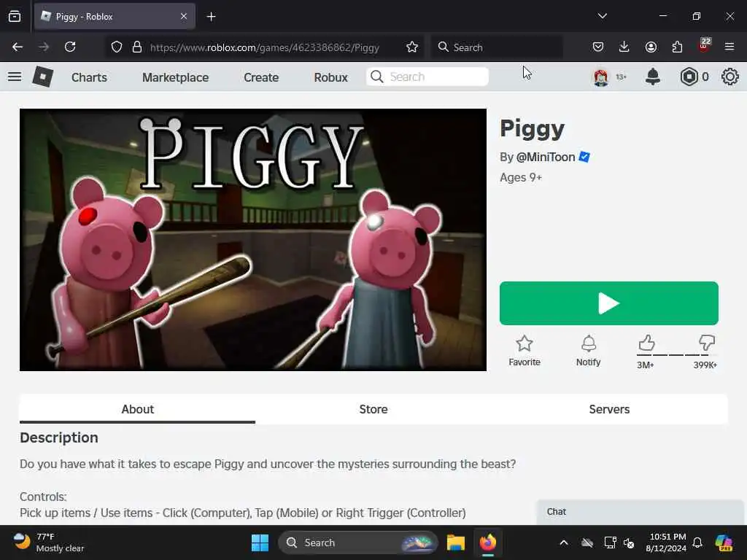
Task: Bookmark this page with star icon
Action: (x=412, y=47)
